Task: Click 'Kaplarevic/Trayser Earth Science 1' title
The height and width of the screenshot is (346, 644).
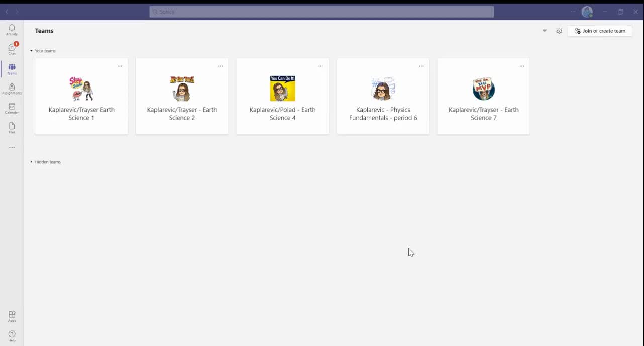Action: tap(81, 114)
